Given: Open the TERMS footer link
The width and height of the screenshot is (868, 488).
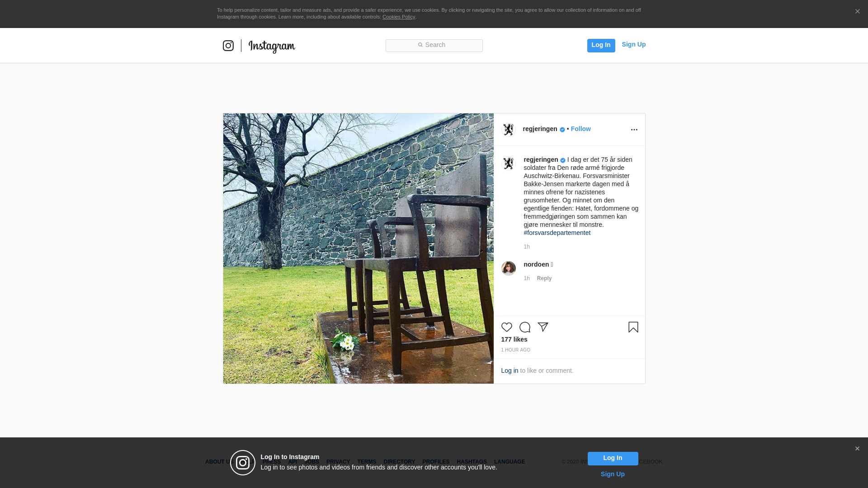Looking at the screenshot, I should [367, 462].
